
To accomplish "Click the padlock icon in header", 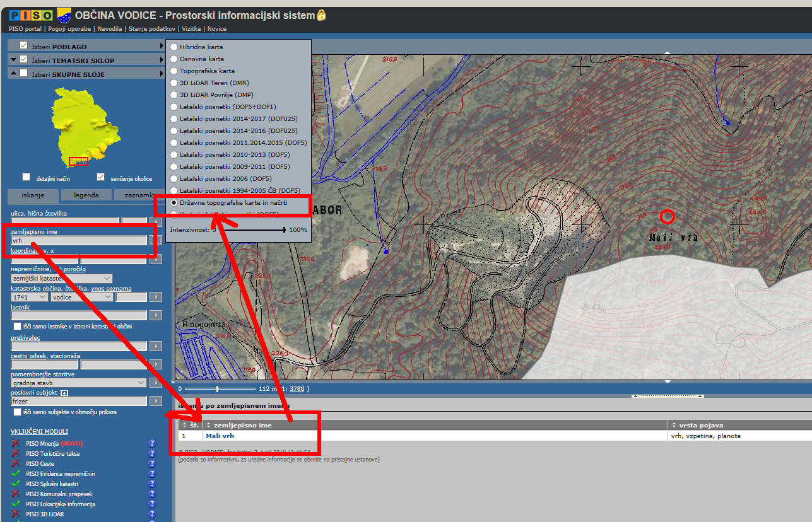I will click(321, 14).
